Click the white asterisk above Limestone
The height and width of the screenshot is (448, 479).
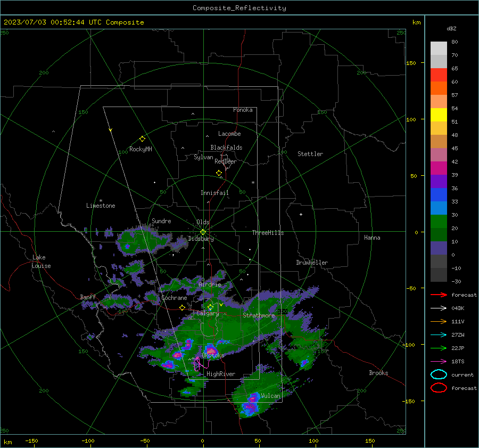click(x=101, y=201)
